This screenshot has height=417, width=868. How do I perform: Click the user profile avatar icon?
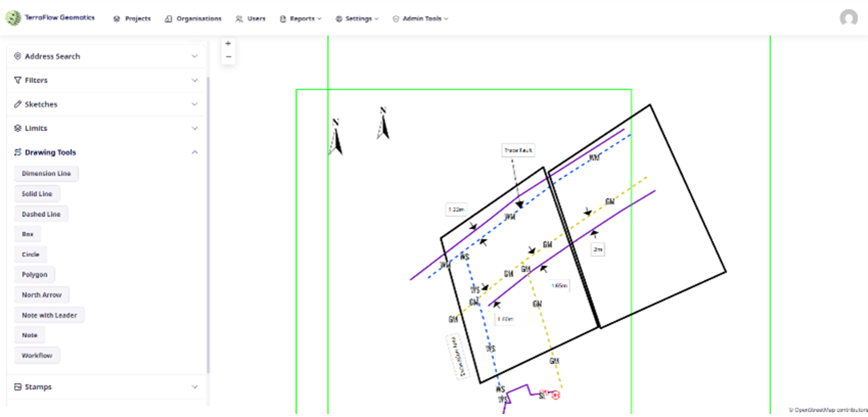tap(849, 18)
